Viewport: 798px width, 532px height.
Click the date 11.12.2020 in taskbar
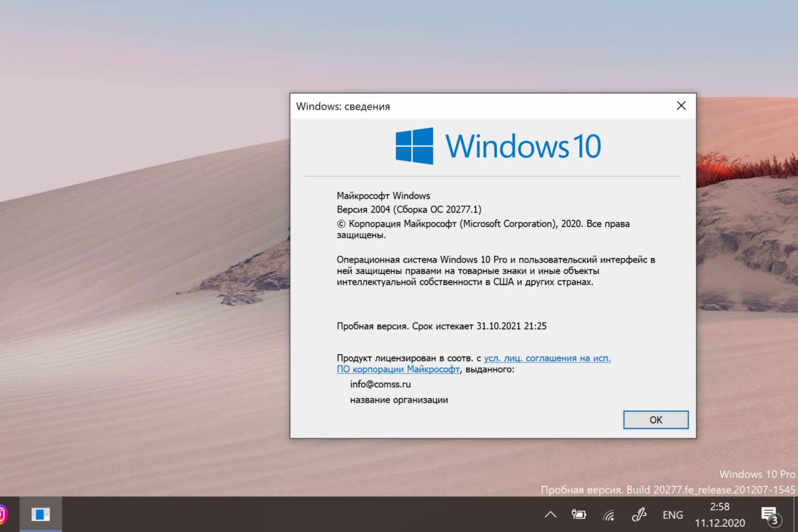tap(720, 522)
